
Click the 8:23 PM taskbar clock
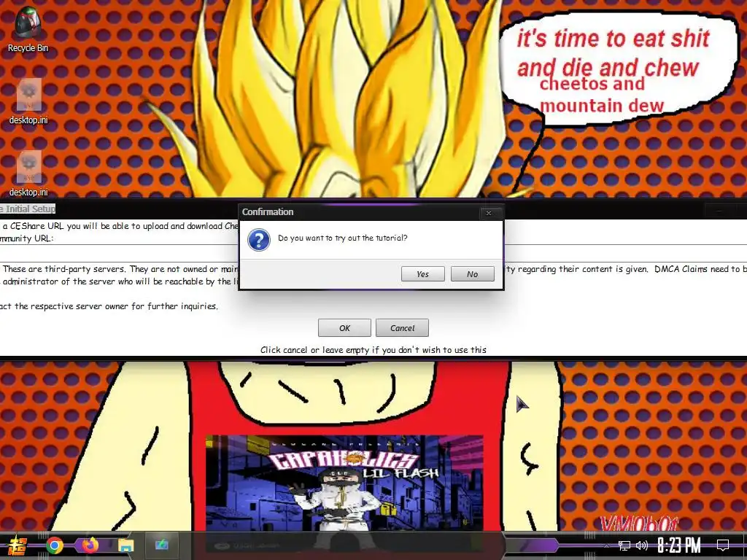click(679, 545)
